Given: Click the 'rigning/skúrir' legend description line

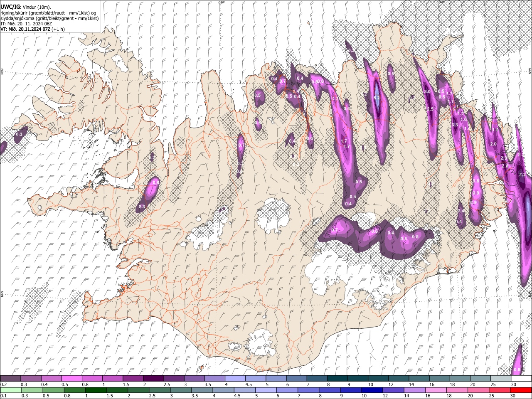Looking at the screenshot, I should [x=49, y=13].
